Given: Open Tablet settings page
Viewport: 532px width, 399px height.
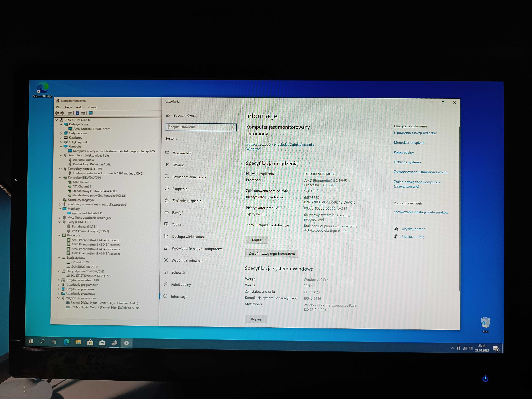Looking at the screenshot, I should click(176, 225).
